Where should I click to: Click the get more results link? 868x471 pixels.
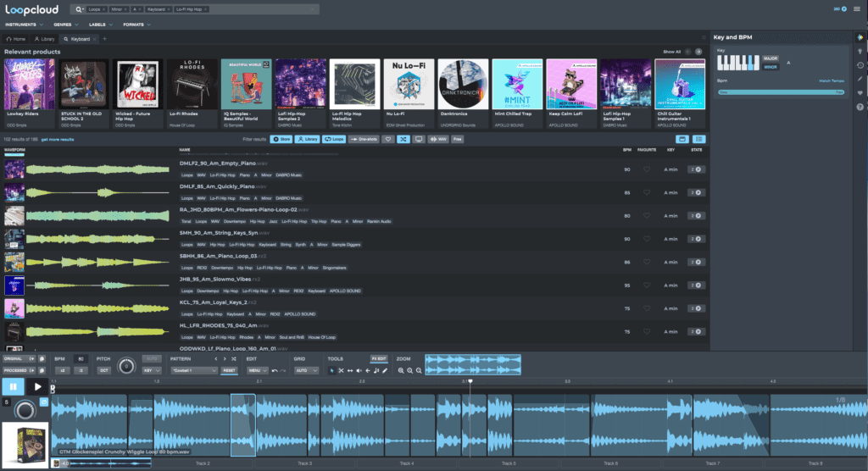point(58,140)
